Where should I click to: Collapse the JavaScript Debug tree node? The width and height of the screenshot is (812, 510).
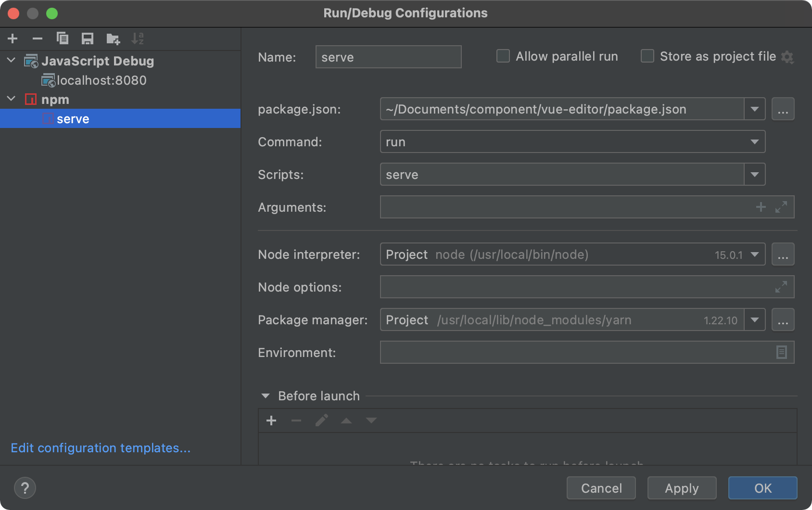[x=12, y=61]
